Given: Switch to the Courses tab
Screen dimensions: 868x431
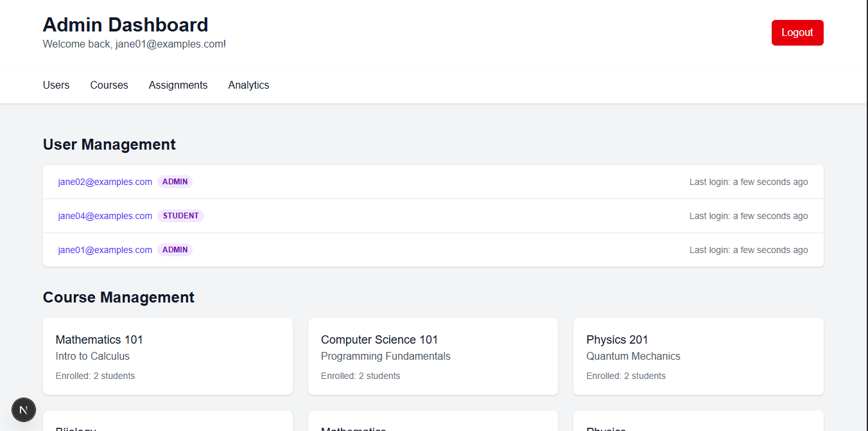Looking at the screenshot, I should [109, 85].
